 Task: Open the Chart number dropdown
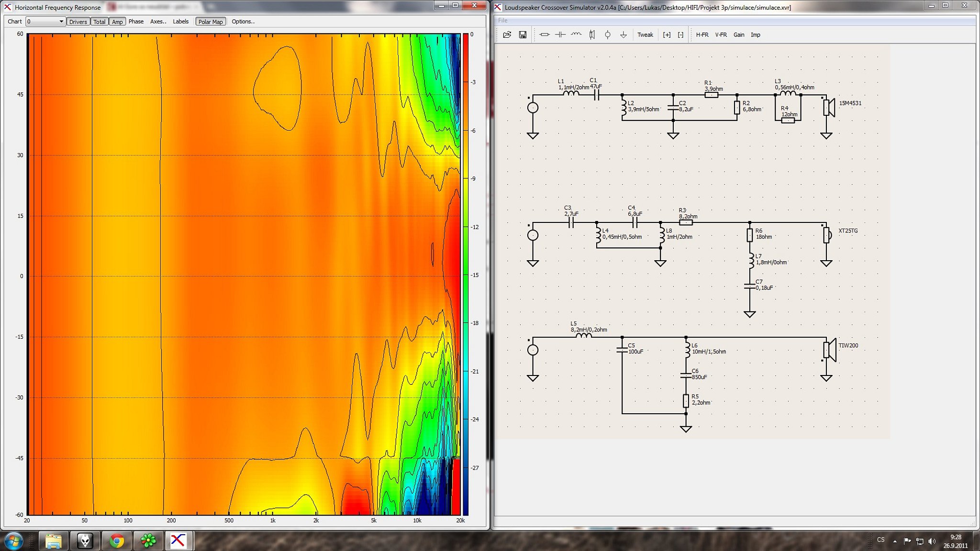45,22
